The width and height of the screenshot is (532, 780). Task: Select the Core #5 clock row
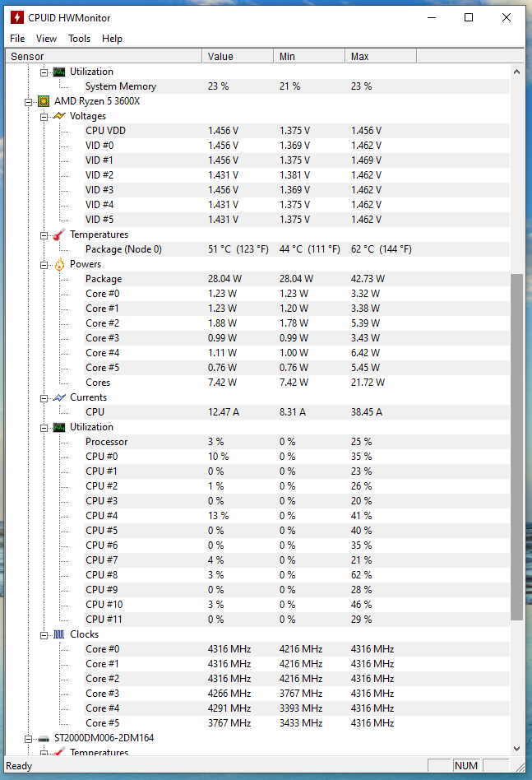[297, 723]
